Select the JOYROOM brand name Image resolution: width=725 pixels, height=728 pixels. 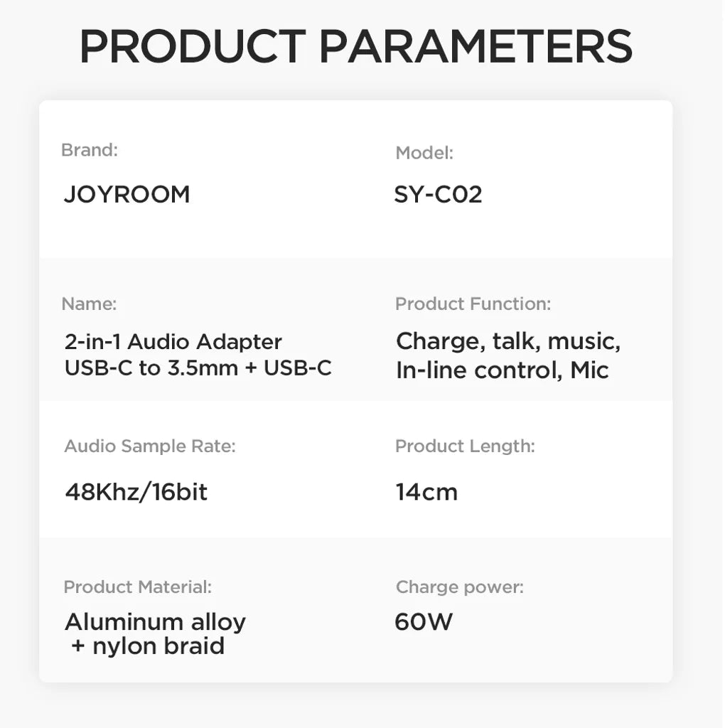127,194
